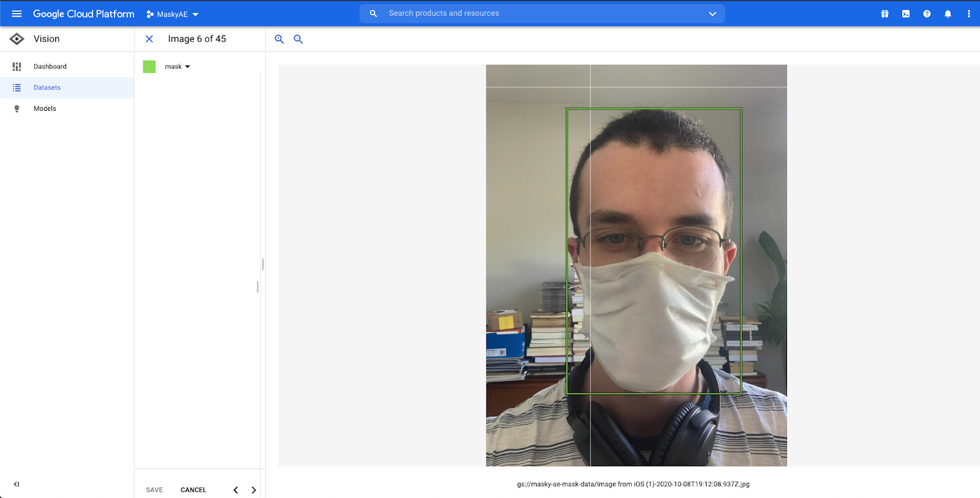Expand the search bar dropdown chevron

coord(712,13)
